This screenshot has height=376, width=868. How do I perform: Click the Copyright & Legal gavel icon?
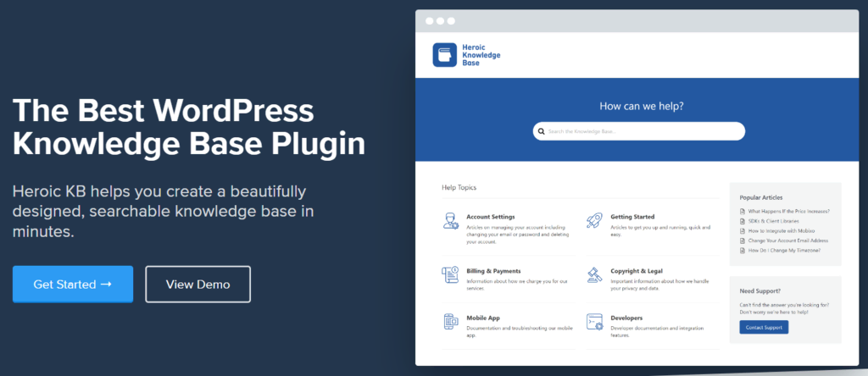coord(594,275)
